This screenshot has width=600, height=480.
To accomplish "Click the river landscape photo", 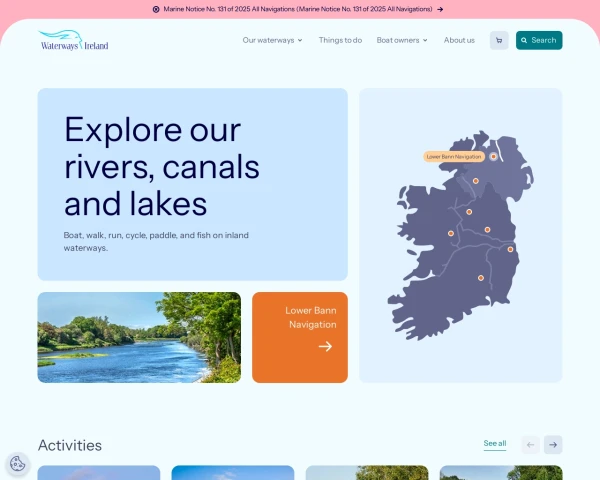I will pyautogui.click(x=139, y=337).
